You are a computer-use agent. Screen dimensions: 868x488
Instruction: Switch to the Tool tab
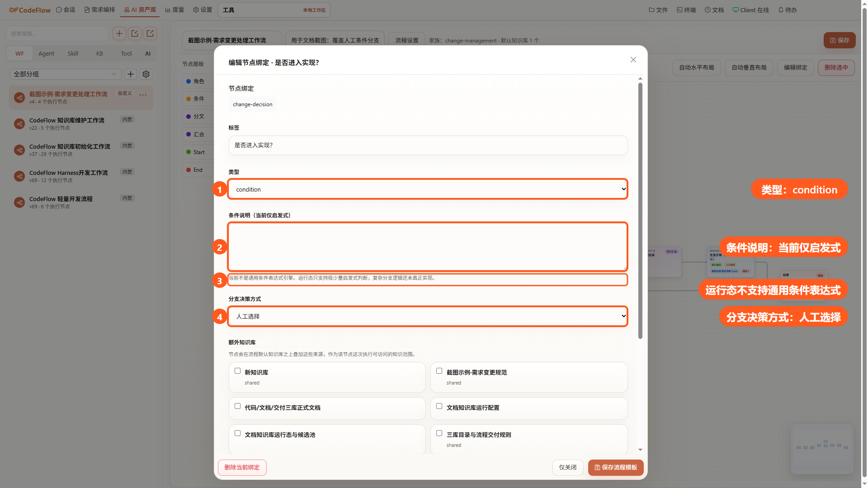(126, 53)
